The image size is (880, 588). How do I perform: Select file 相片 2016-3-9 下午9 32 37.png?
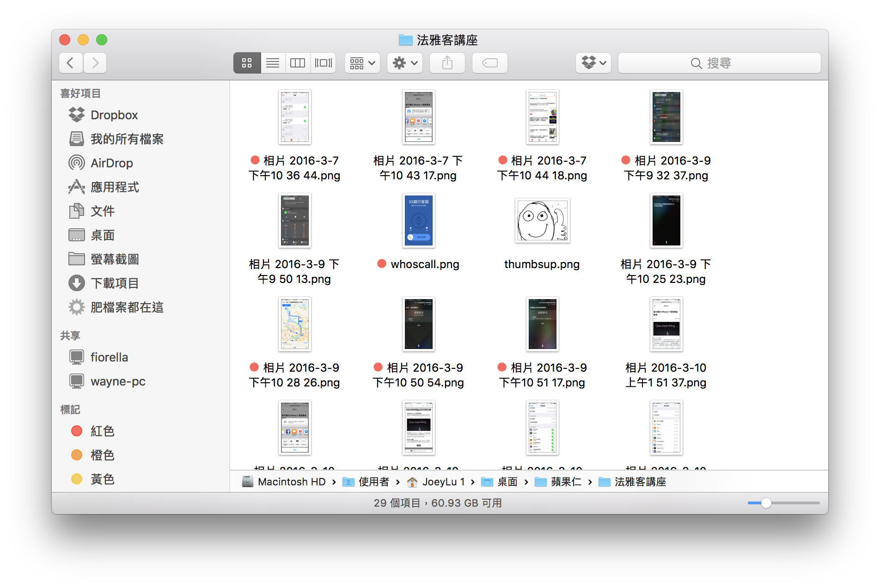coord(666,117)
